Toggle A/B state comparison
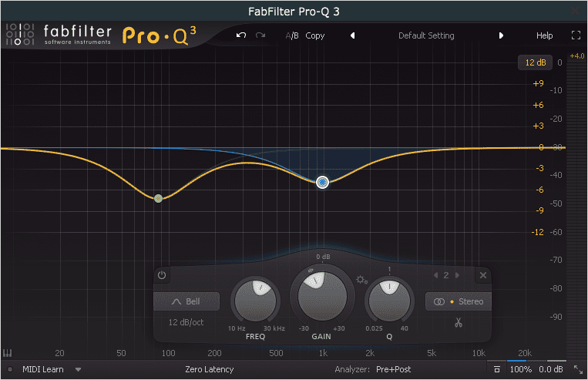The image size is (588, 380). point(292,35)
